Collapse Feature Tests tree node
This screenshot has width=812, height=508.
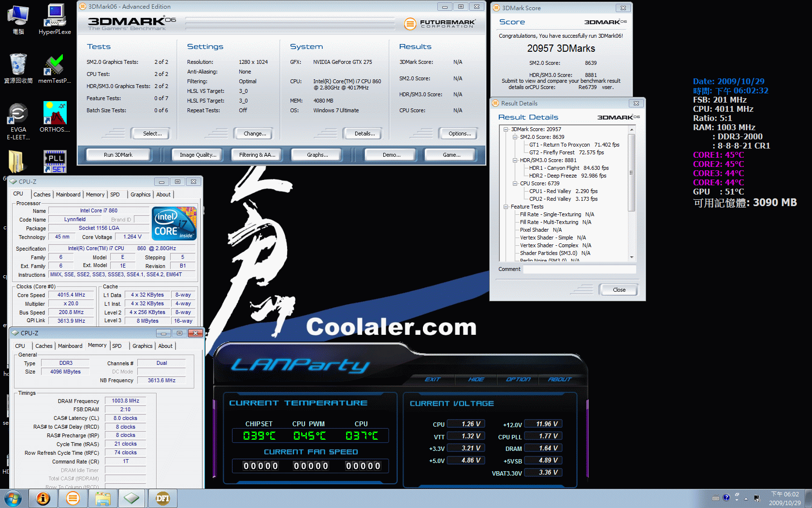pos(506,207)
